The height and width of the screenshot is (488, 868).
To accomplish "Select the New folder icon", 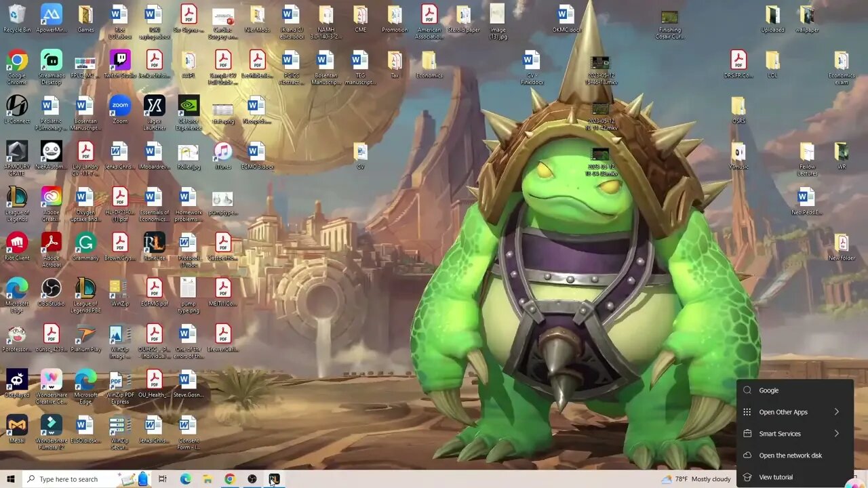I will tap(842, 246).
